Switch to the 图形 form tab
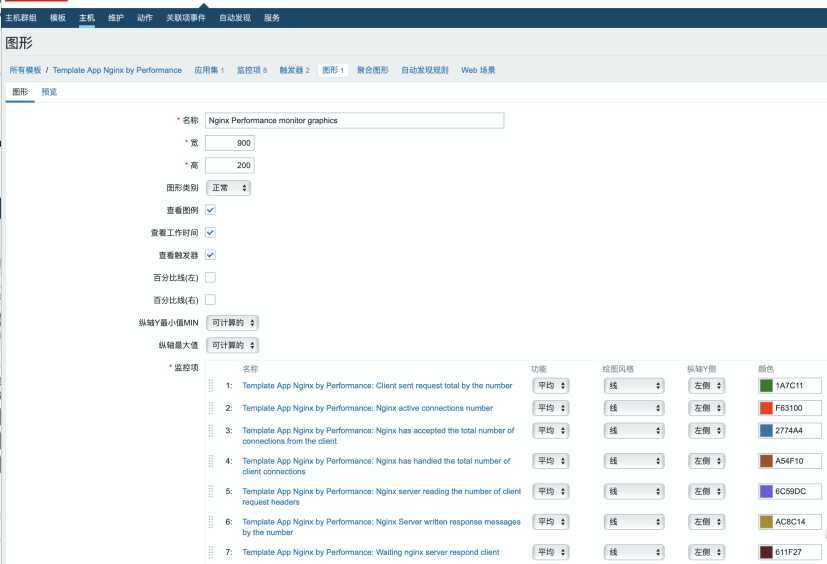This screenshot has height=564, width=827. [20, 92]
